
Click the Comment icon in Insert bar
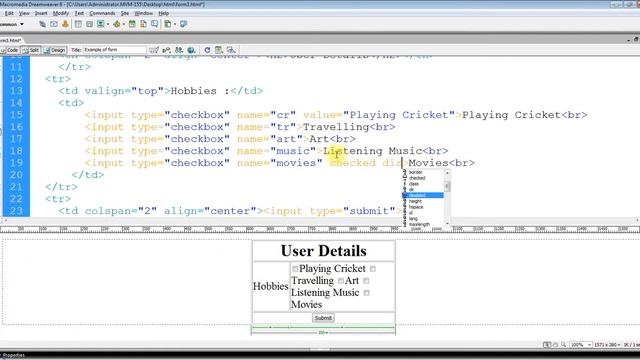[x=155, y=24]
